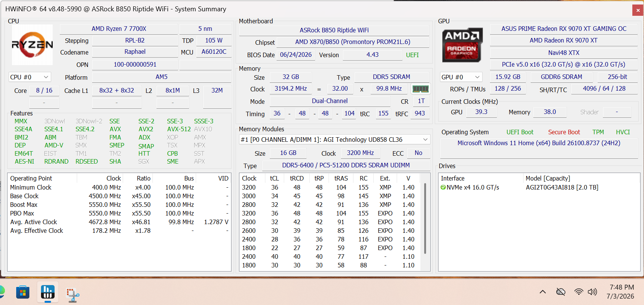
Task: Click the Avg. Effective Clock row
Action: 119,231
